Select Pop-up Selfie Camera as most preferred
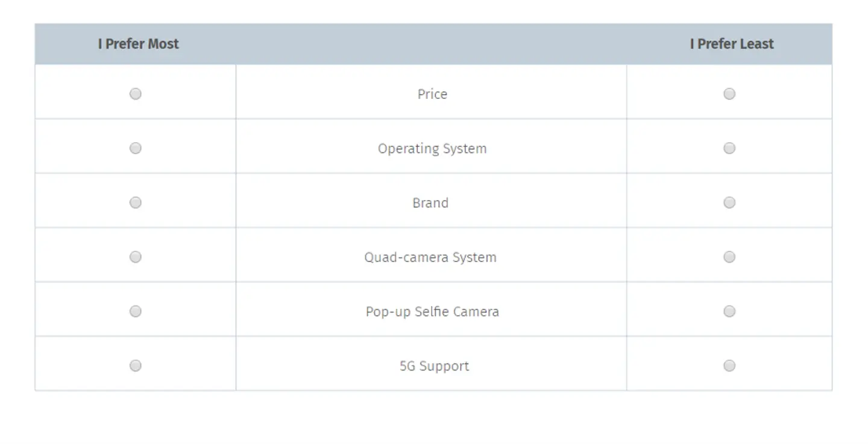The height and width of the screenshot is (444, 868). pyautogui.click(x=136, y=311)
